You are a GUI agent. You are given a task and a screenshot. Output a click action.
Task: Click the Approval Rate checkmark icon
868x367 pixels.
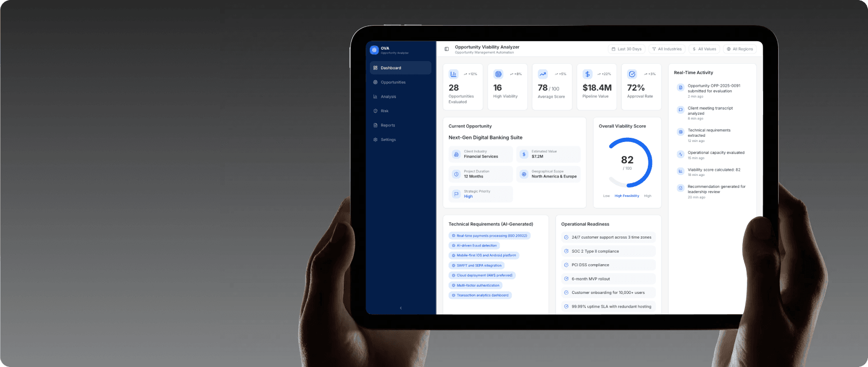pos(632,74)
